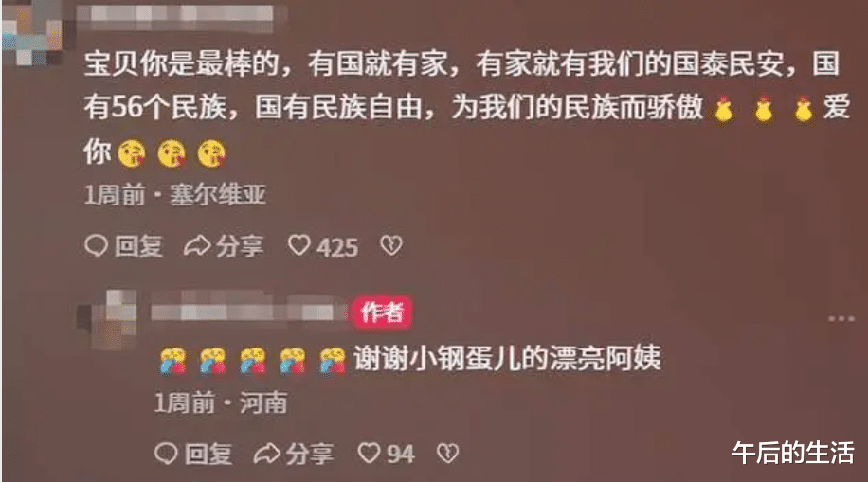Viewport: 868px width, 482px height.
Task: Open three-dot options menu beside author reply
Action: coord(841,319)
